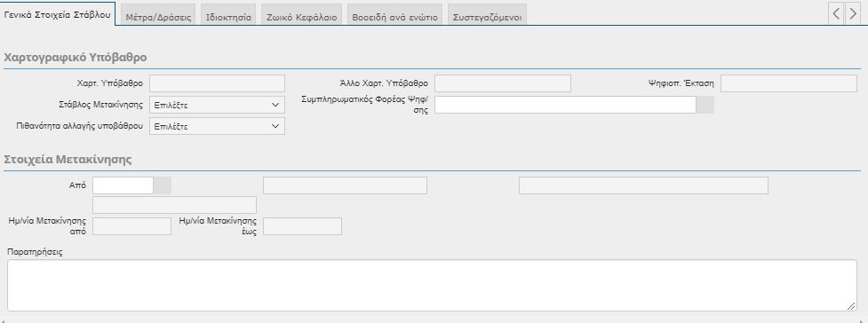Click the Ημ/νία Μετακίνησης από date field
This screenshot has height=323, width=868.
click(131, 226)
